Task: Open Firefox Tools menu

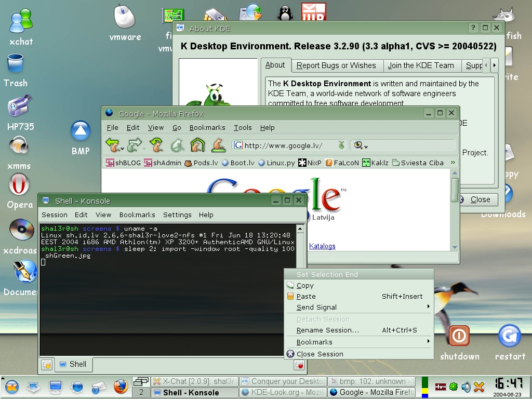Action: 243,128
